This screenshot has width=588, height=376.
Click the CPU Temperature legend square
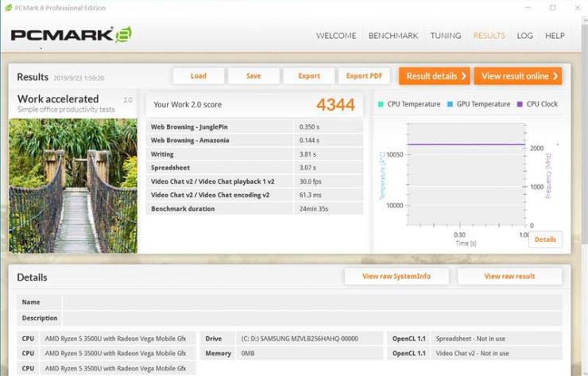[381, 104]
